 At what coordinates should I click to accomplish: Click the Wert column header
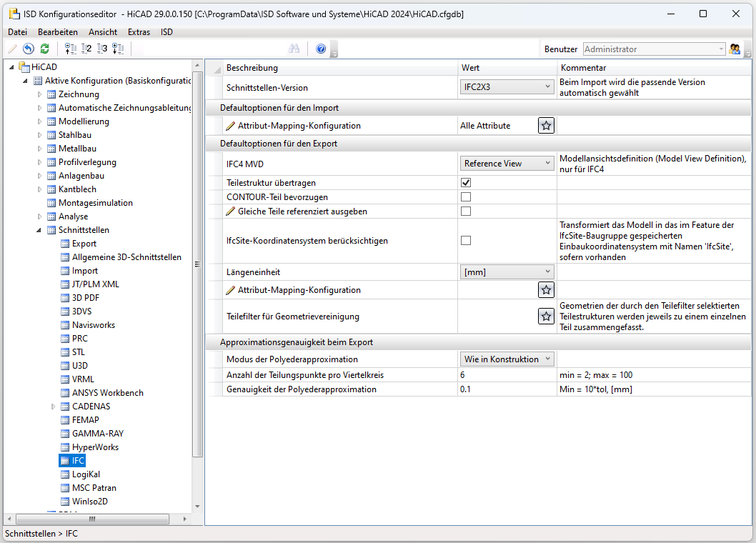507,68
